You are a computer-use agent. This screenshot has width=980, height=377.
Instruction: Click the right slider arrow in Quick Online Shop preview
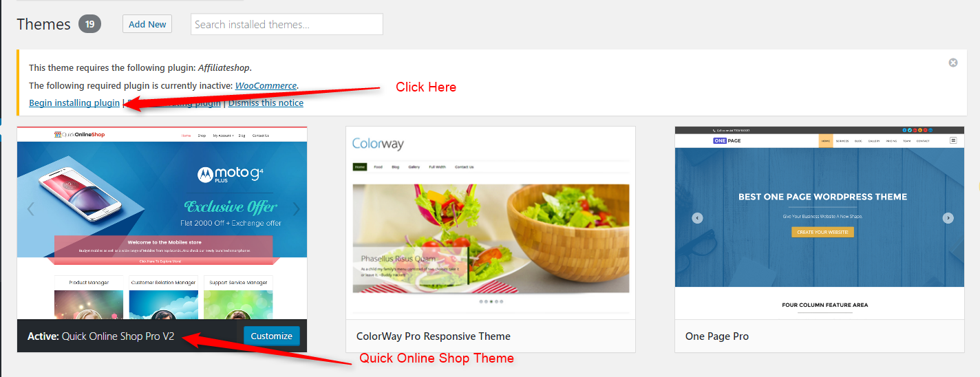point(296,209)
